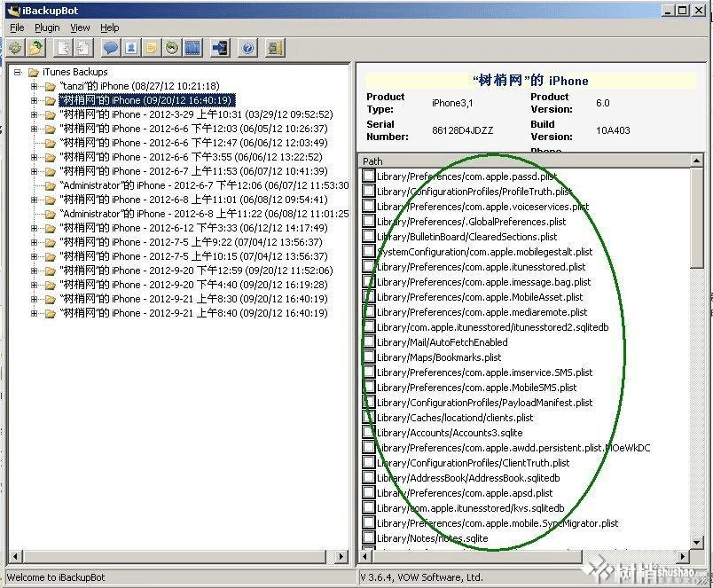Open the media browser filmstrip icon
Image resolution: width=713 pixels, height=588 pixels.
pyautogui.click(x=192, y=48)
